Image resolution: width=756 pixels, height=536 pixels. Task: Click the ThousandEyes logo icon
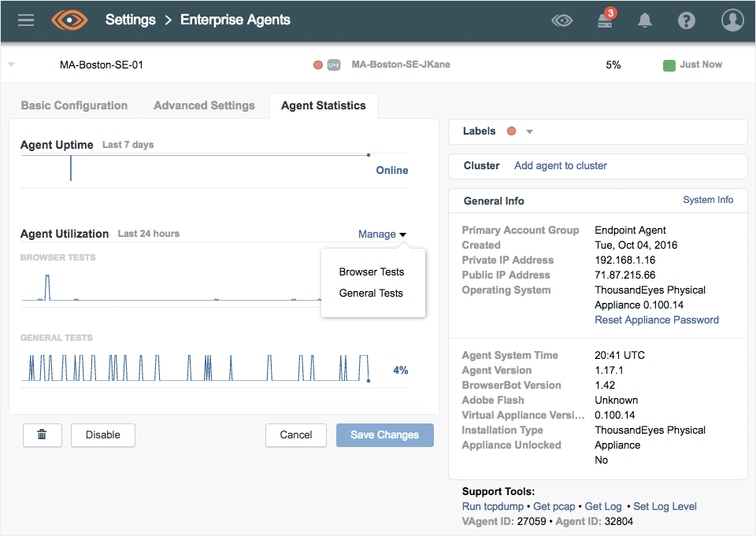click(x=69, y=20)
